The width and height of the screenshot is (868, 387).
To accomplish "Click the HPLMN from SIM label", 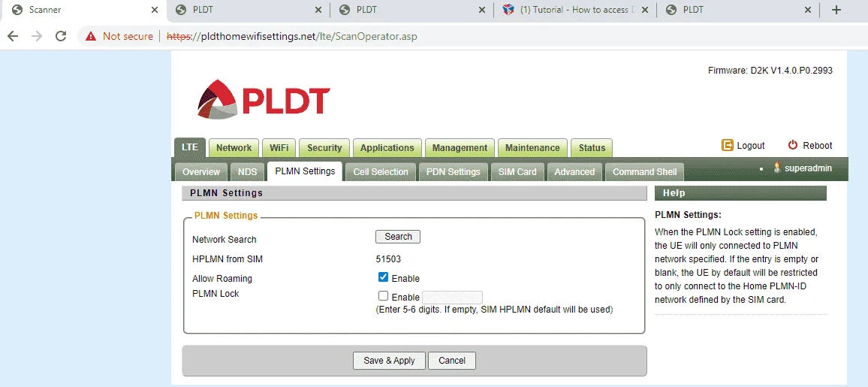I will click(228, 259).
